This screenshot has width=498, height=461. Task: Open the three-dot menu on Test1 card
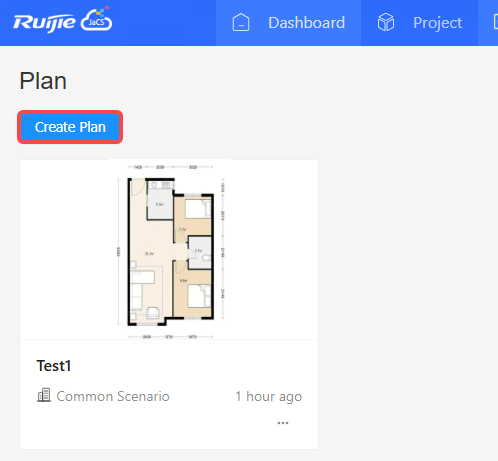coord(283,423)
